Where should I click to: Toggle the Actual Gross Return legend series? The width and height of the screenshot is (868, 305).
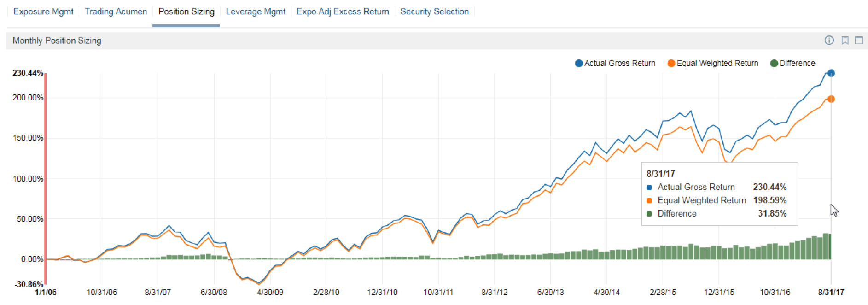point(615,63)
